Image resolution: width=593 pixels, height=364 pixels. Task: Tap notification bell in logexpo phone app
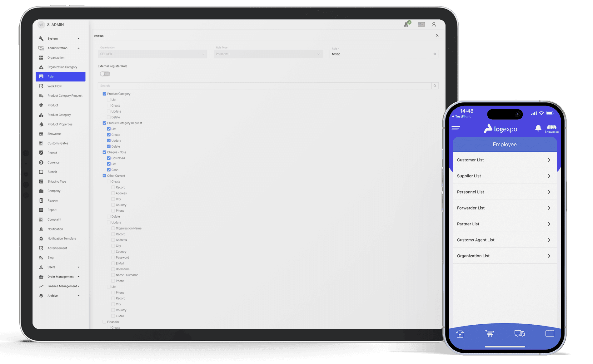(x=538, y=128)
